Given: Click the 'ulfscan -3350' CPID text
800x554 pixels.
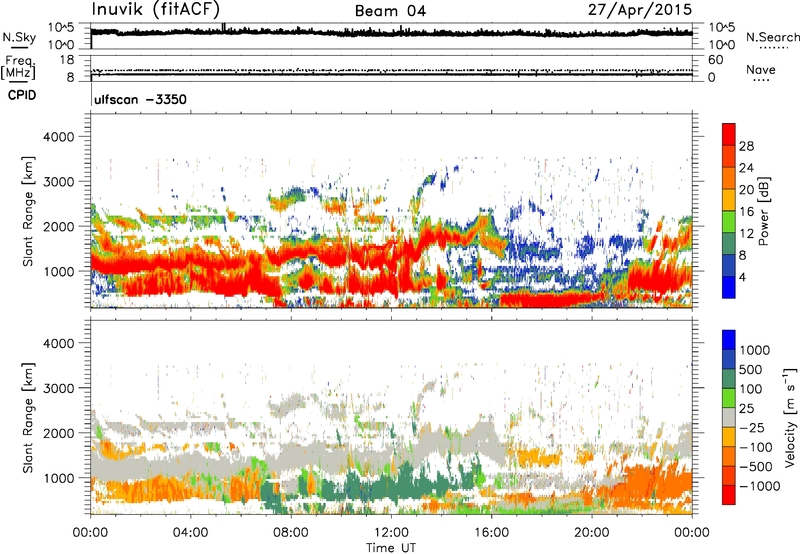Looking at the screenshot, I should (140, 99).
